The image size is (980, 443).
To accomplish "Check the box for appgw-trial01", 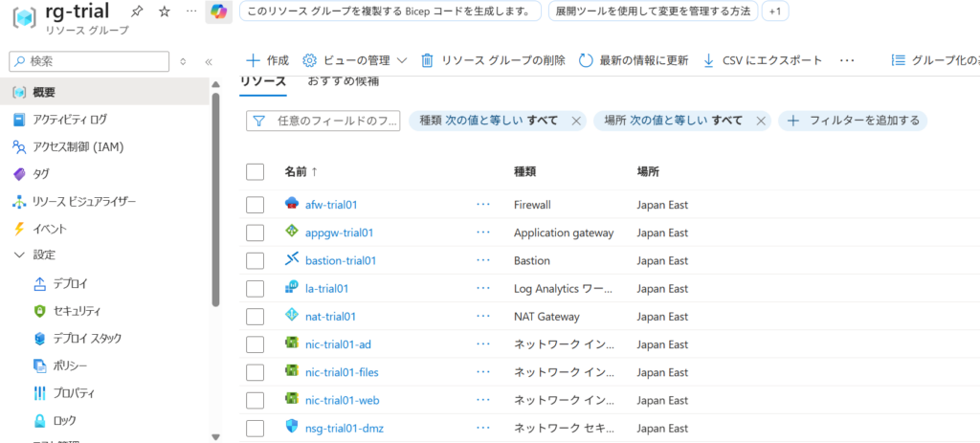I will 255,233.
